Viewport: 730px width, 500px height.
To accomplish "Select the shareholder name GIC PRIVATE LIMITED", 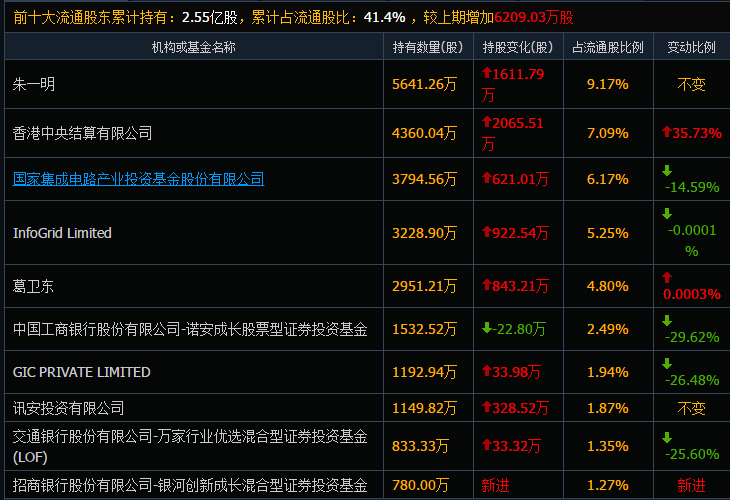I will point(81,372).
